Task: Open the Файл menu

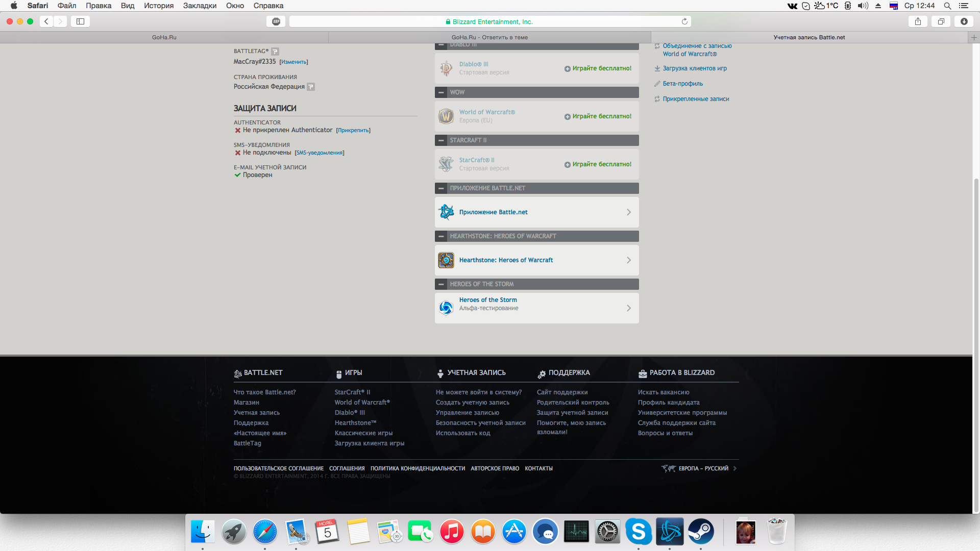Action: coord(67,6)
